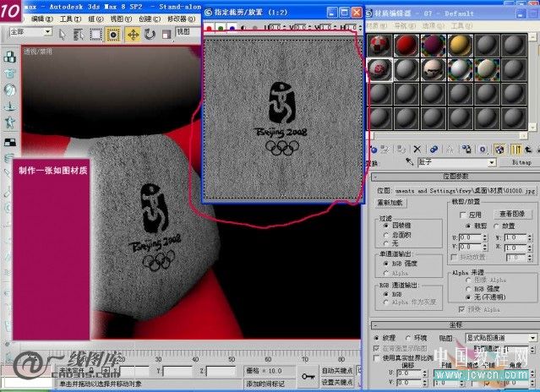Select 四棱锥 filtering option
Screen dimensions: 540x392
pyautogui.click(x=386, y=226)
